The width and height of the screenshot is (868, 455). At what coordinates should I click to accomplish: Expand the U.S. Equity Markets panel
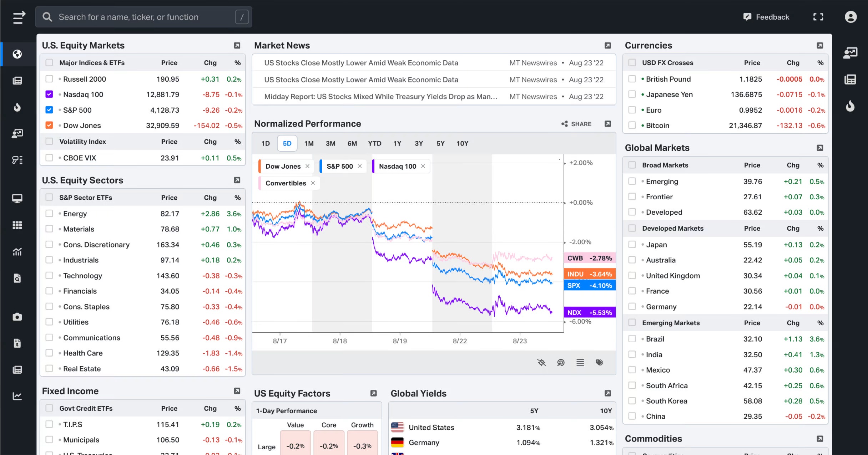[237, 46]
